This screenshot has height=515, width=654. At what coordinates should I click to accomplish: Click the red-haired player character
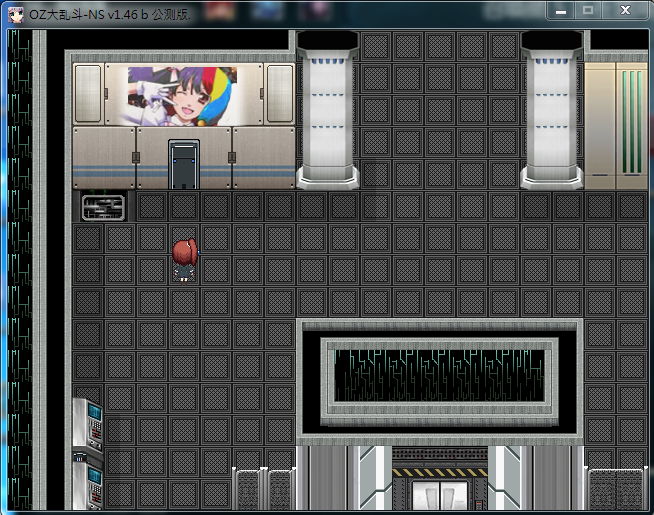click(185, 261)
